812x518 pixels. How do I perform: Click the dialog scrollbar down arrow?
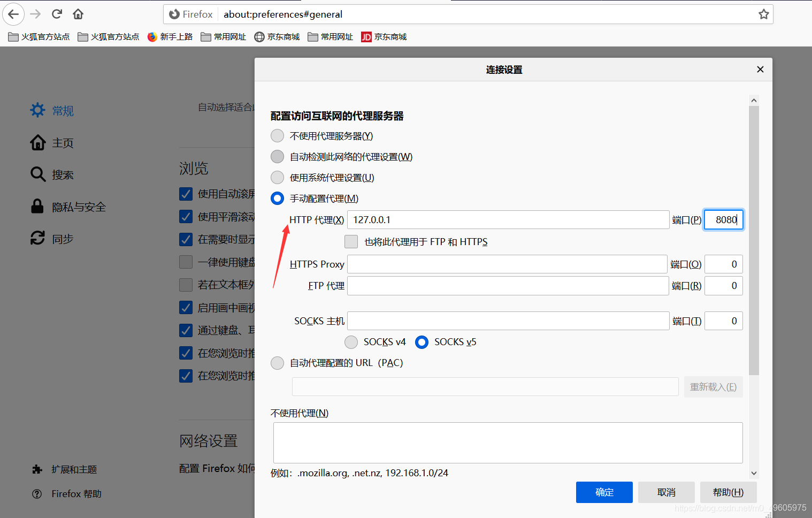[754, 473]
